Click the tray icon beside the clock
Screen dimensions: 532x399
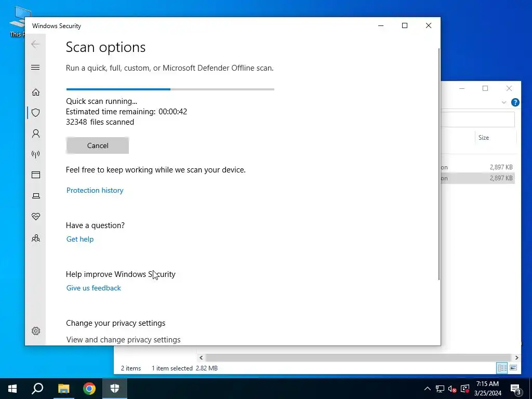click(465, 389)
